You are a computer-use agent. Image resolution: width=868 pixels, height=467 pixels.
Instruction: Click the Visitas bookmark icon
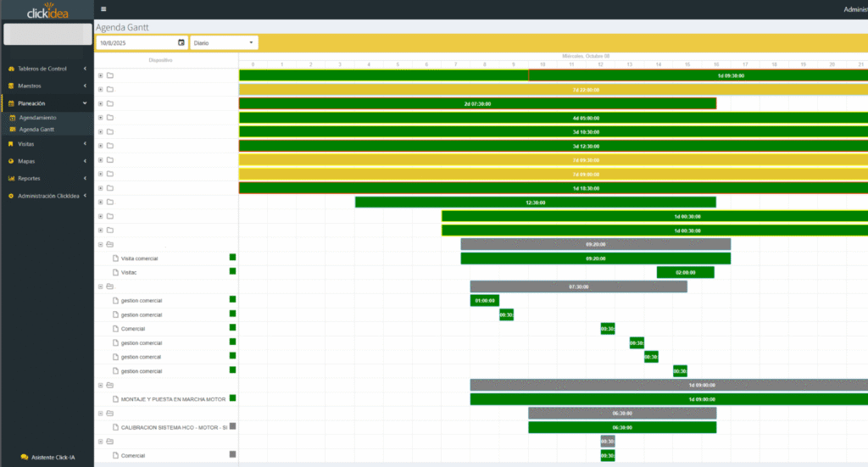10,144
